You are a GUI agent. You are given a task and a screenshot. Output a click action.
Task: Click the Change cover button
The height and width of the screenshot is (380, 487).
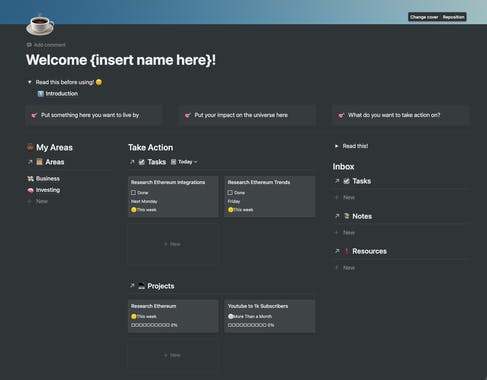[424, 17]
